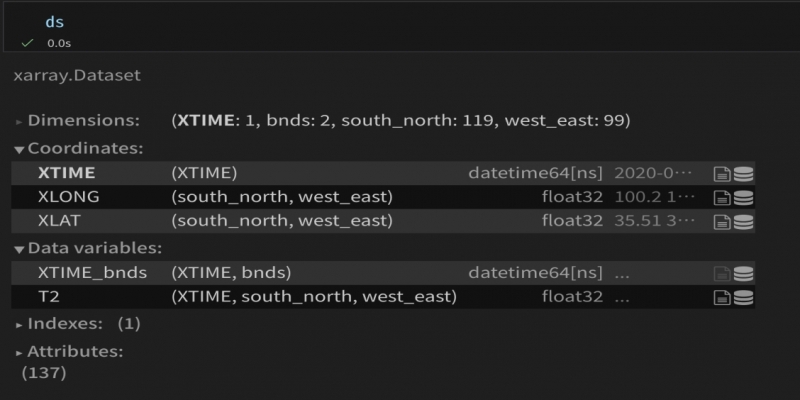Screen dimensions: 800x400
Task: Show attributes for the XLAT coordinate
Action: click(x=722, y=221)
